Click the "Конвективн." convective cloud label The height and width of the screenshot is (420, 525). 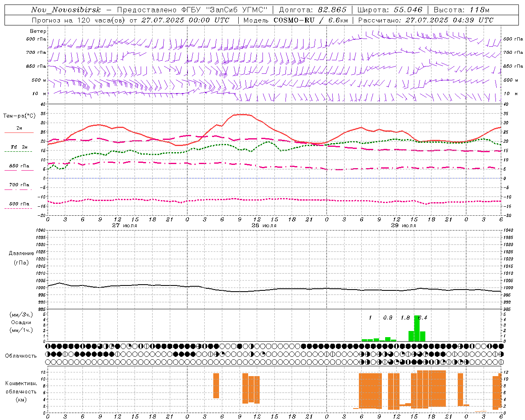(21, 383)
